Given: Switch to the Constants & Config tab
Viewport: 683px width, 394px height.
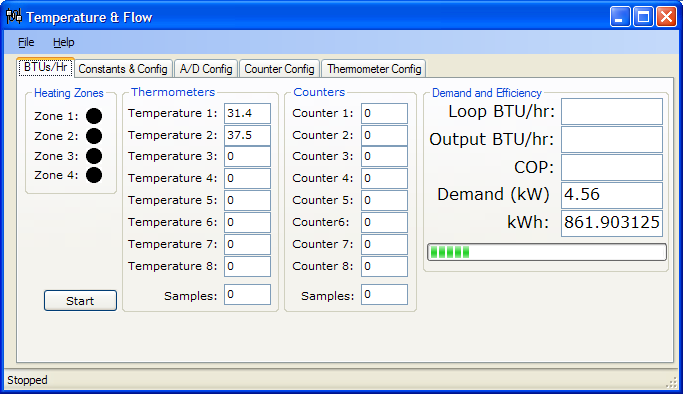Looking at the screenshot, I should pos(123,69).
